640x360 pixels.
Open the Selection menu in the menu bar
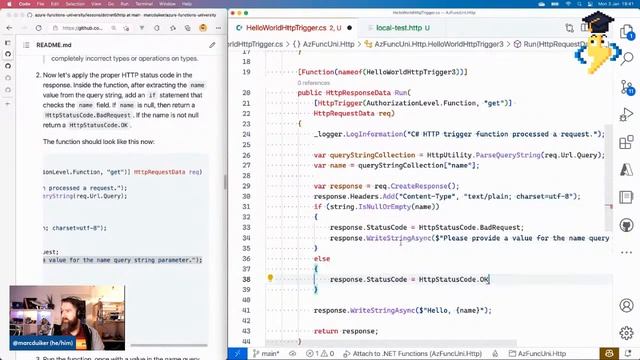pos(75,4)
